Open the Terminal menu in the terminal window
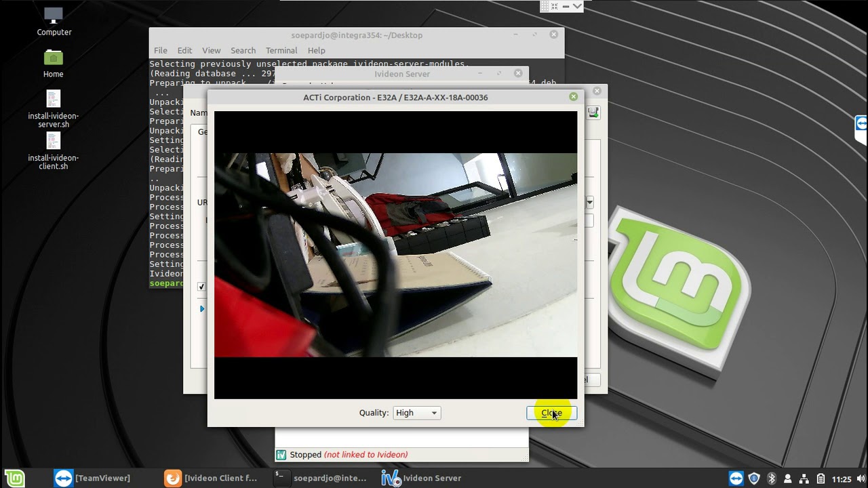The width and height of the screenshot is (868, 488). (x=281, y=50)
